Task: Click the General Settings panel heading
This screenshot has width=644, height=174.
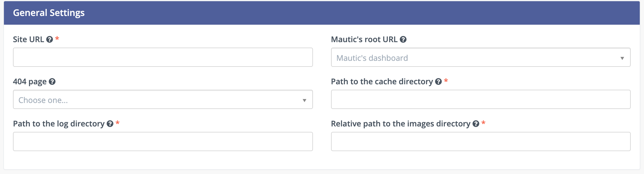Action: coord(49,13)
